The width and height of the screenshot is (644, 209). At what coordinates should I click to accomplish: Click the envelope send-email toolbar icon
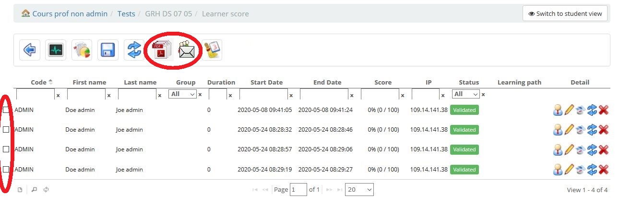tap(186, 50)
